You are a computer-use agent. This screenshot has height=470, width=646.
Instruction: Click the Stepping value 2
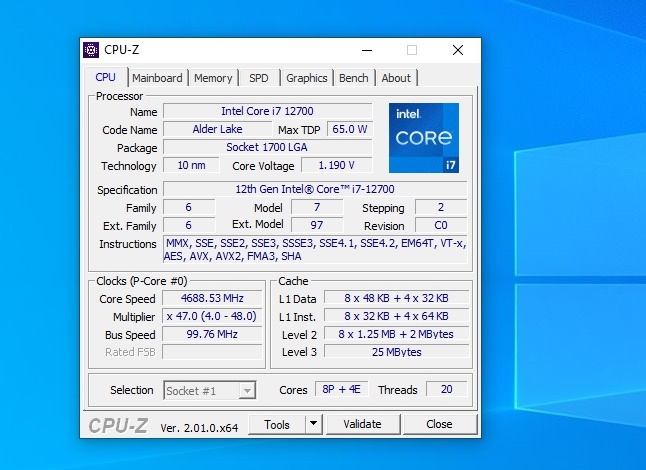point(441,207)
